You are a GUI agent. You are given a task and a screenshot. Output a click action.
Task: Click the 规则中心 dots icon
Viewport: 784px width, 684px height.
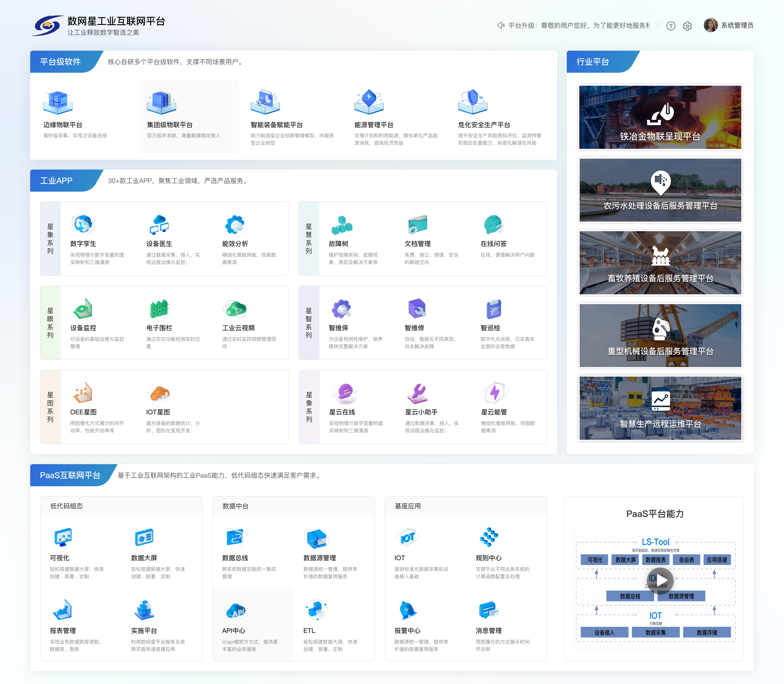click(x=489, y=537)
